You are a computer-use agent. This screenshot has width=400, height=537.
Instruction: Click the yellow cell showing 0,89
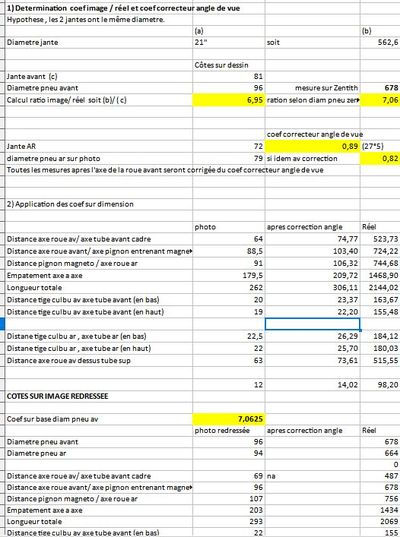click(312, 146)
